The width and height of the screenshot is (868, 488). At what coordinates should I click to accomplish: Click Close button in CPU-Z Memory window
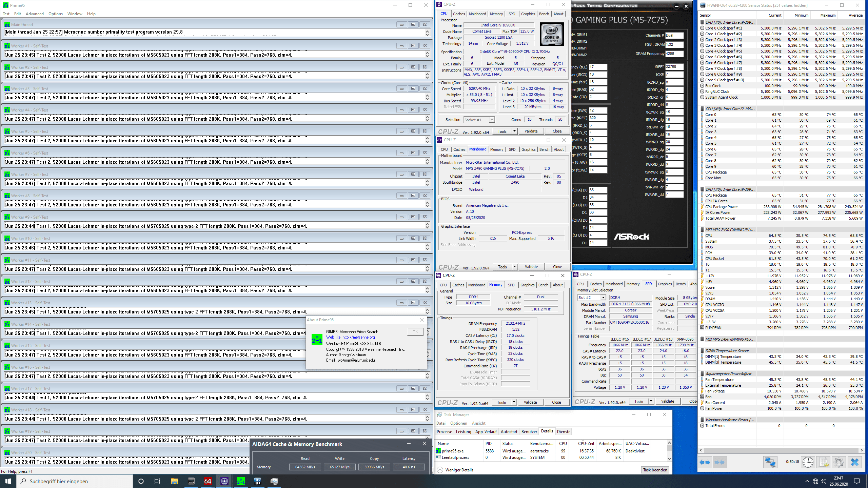click(x=556, y=402)
